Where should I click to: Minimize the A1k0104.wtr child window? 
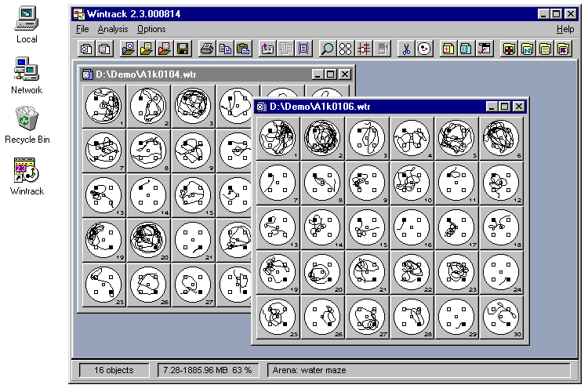pos(318,74)
